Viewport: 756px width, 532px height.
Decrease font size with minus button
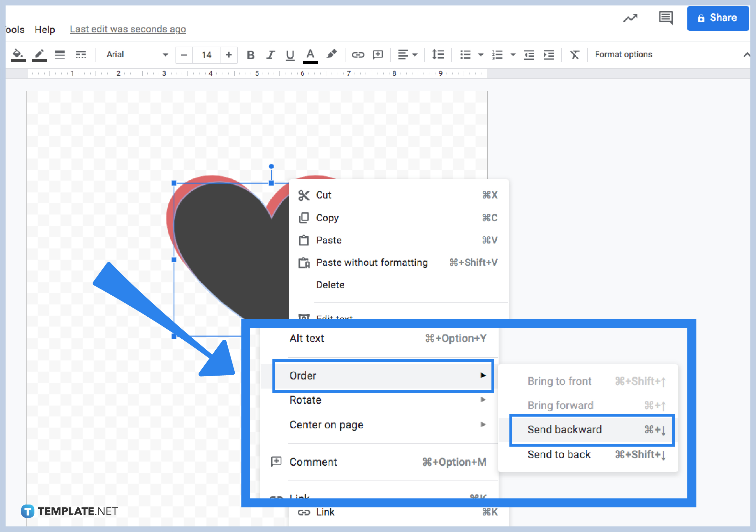(x=184, y=55)
